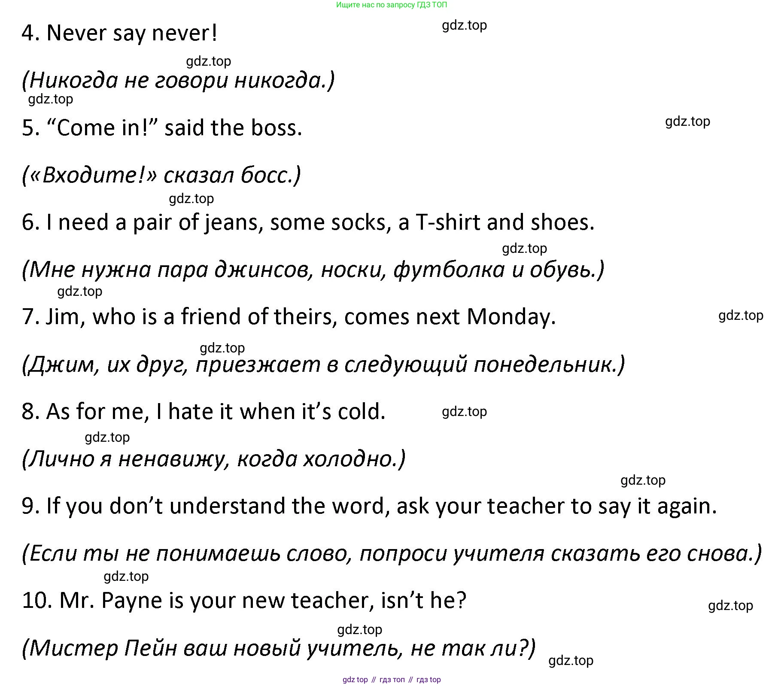Viewport: 784px width, 686px height.
Task: Click the sentence "Mr. Payne is your new teacher"
Action: [244, 600]
